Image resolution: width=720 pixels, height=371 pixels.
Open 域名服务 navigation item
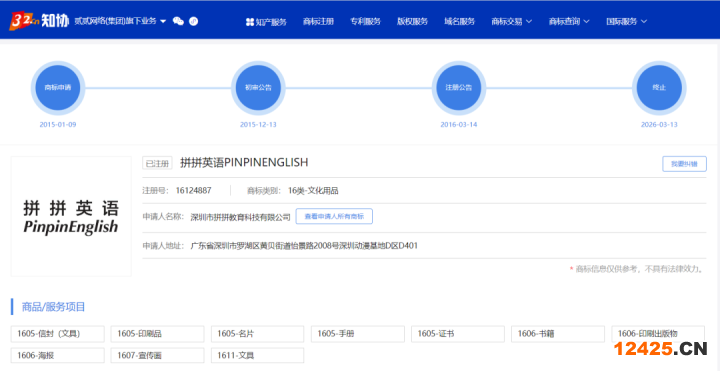tap(460, 22)
